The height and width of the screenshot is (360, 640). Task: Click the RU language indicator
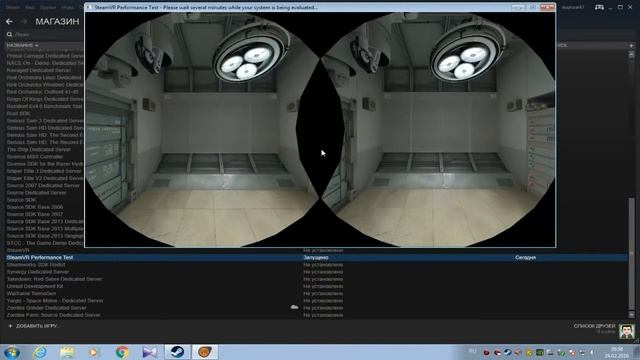[472, 351]
